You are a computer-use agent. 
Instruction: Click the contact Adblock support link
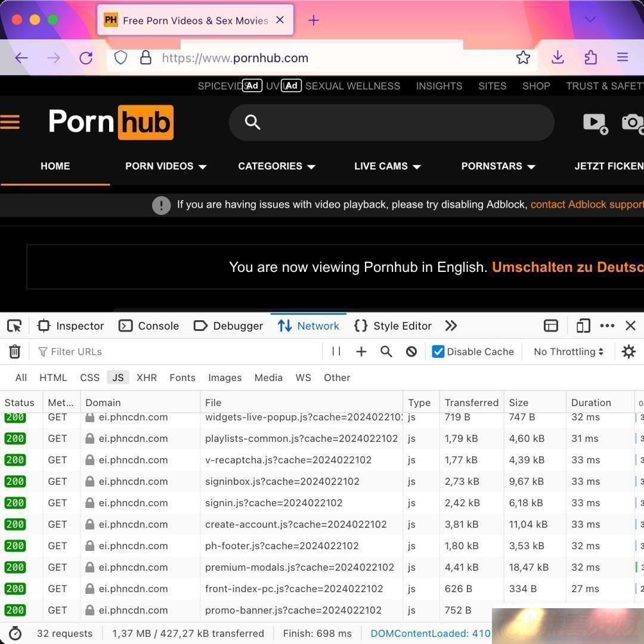[587, 204]
